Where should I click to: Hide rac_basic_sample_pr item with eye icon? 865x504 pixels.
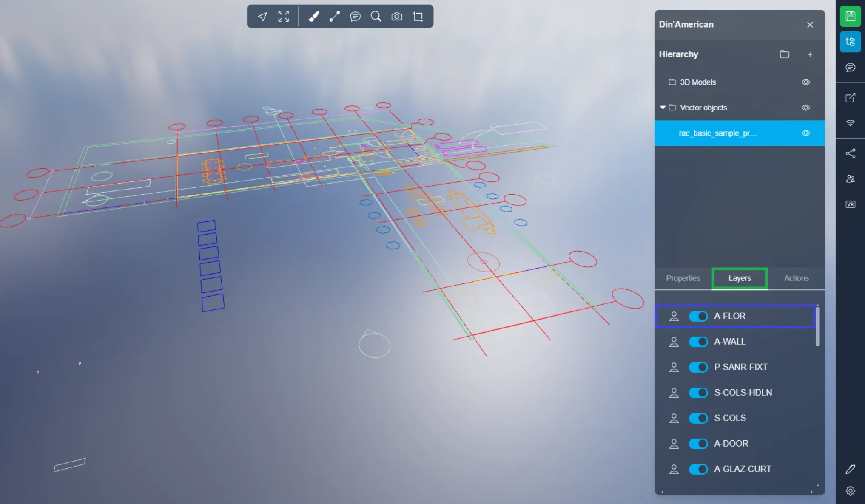(805, 133)
